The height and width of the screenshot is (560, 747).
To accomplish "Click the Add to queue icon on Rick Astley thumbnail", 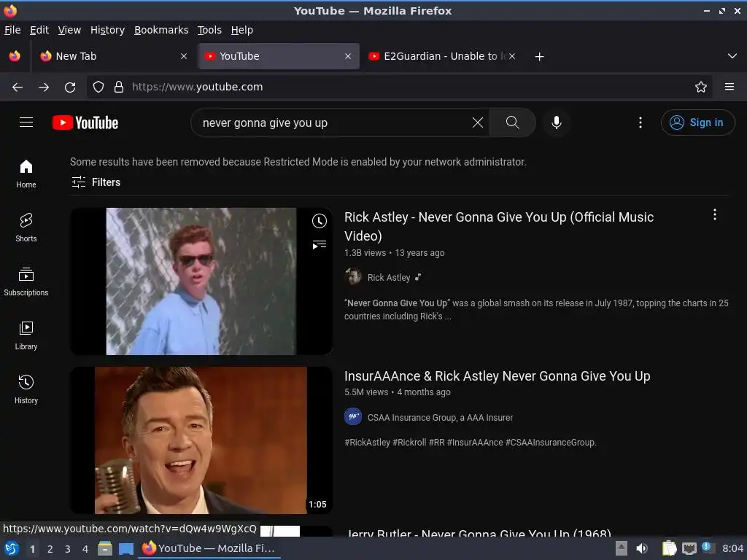I will coord(320,245).
